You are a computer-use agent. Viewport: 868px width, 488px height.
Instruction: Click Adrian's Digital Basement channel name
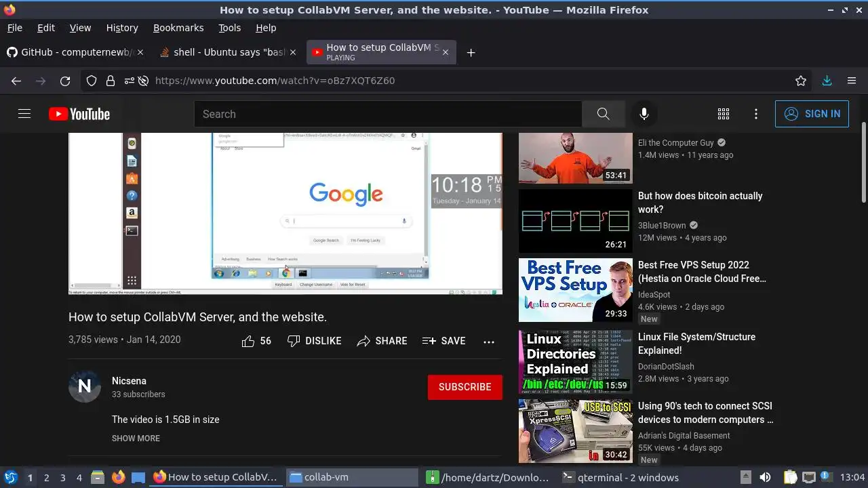[x=684, y=436]
